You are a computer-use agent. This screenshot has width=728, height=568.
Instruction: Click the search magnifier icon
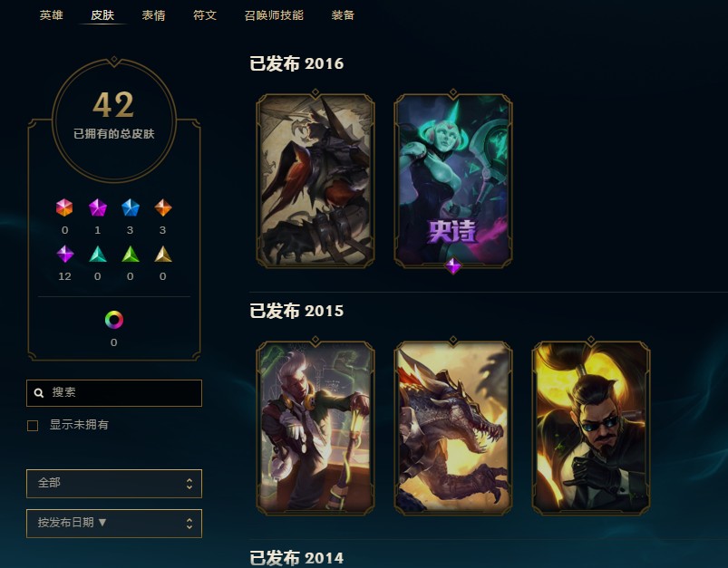tap(39, 393)
